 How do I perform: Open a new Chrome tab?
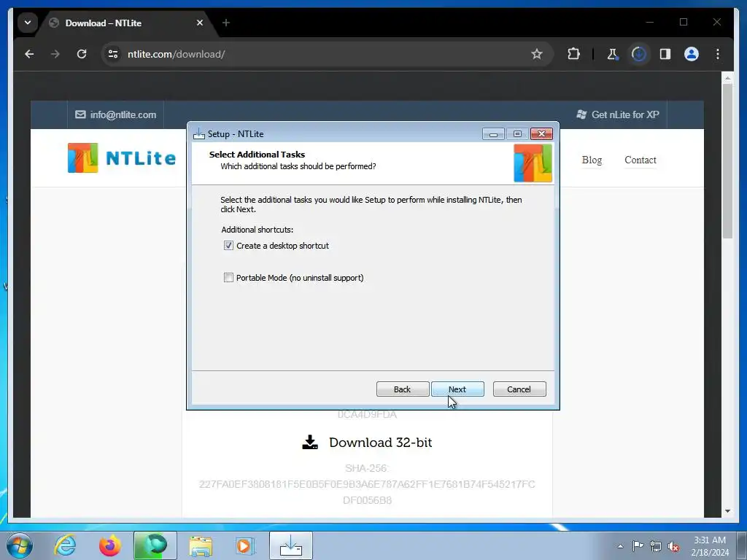(x=226, y=23)
